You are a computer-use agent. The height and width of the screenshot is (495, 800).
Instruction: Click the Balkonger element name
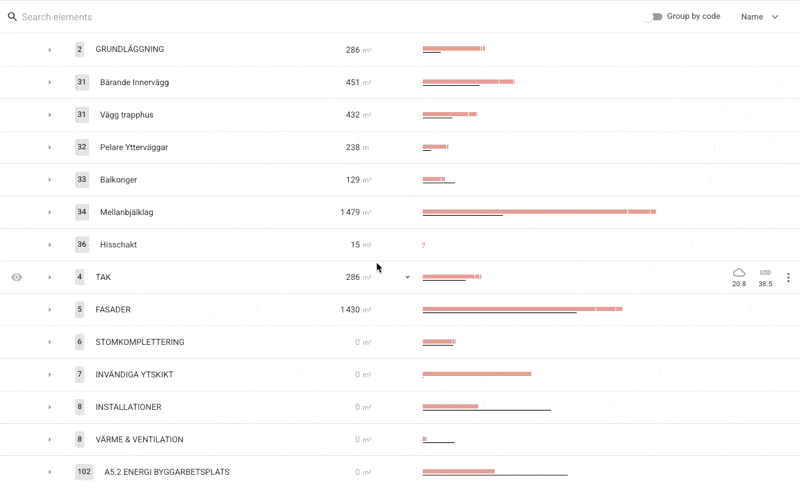pyautogui.click(x=118, y=180)
